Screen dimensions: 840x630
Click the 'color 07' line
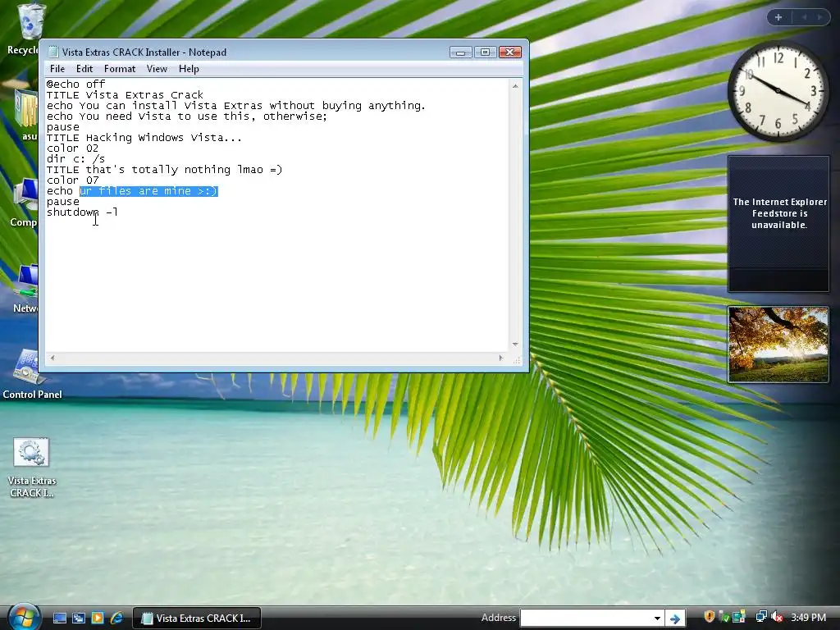[72, 180]
